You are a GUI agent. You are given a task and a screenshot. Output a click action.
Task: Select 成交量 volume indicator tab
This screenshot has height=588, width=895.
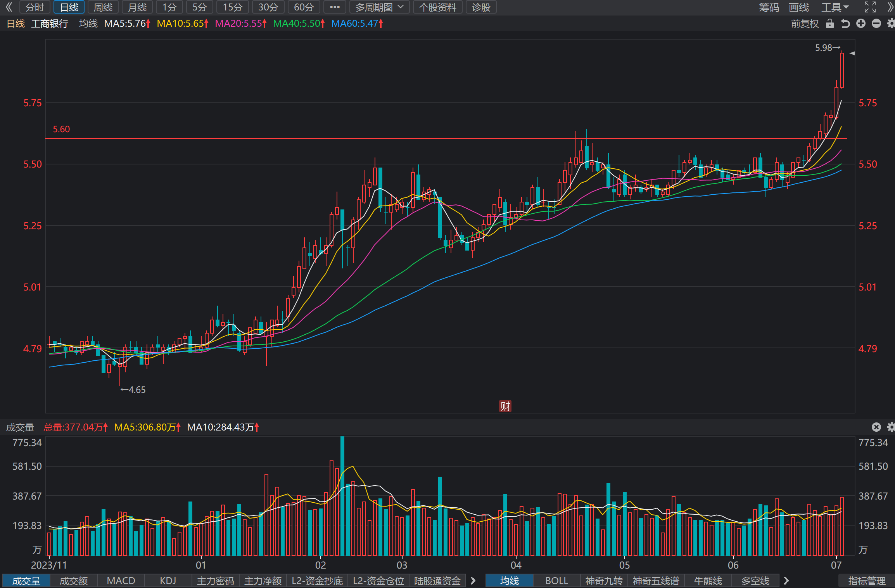(x=26, y=581)
